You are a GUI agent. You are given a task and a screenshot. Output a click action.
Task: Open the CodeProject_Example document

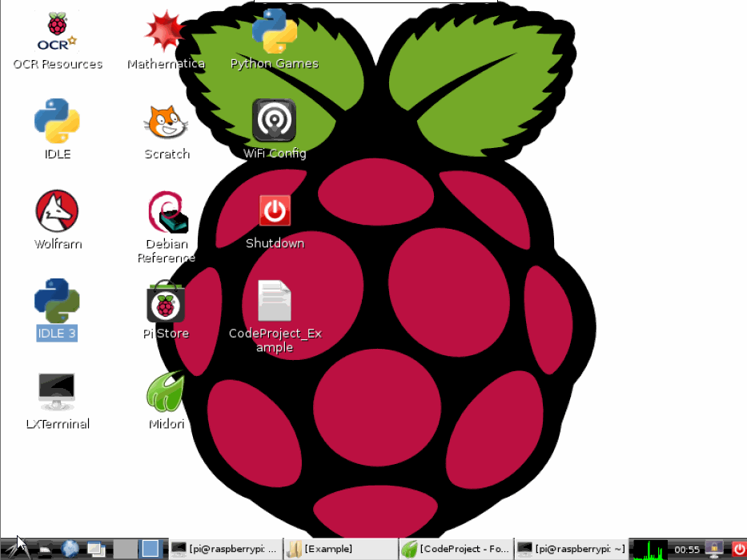[x=275, y=300]
